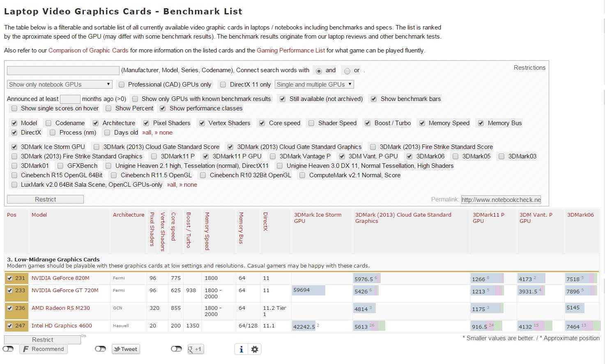Uncheck the NVIDIA GeForce 820M row checkbox
Viewport: 605px width, 364px height.
coord(10,278)
